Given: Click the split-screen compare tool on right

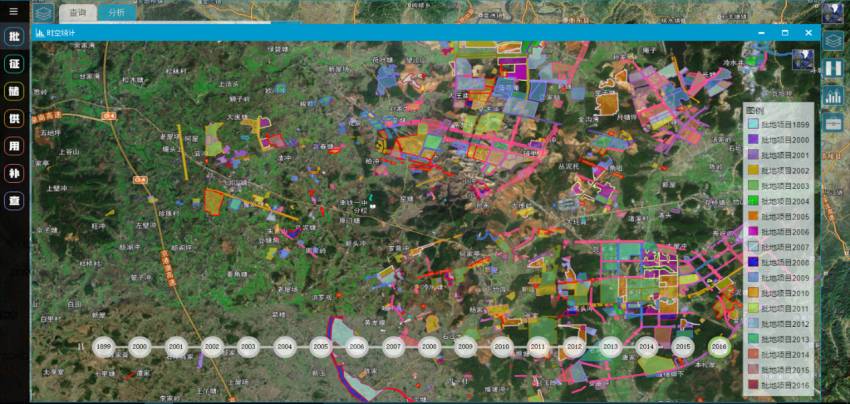Looking at the screenshot, I should [832, 69].
